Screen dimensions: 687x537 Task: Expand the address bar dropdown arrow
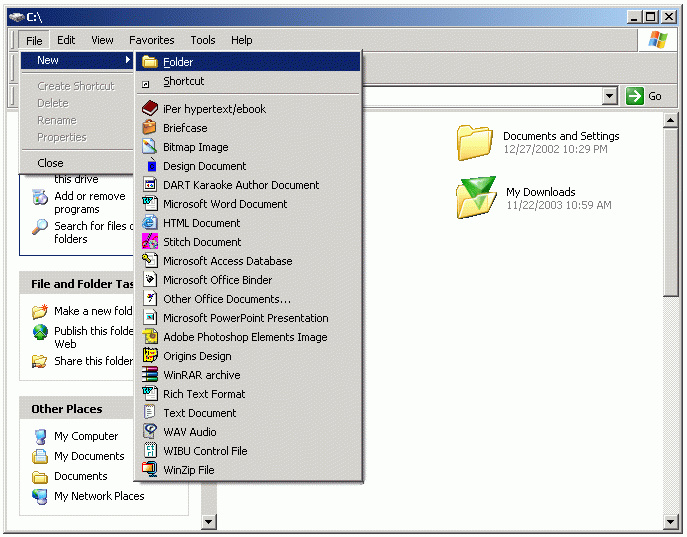pos(610,96)
